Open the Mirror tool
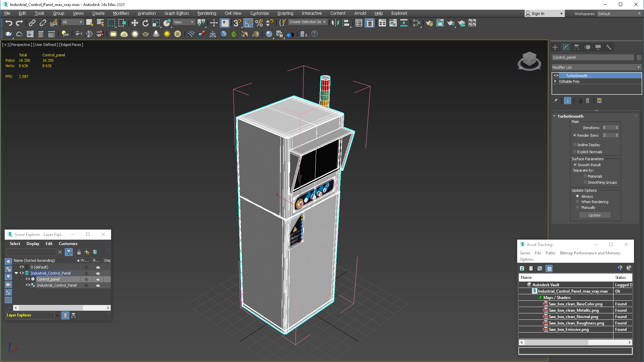This screenshot has height=362, width=644. click(335, 23)
